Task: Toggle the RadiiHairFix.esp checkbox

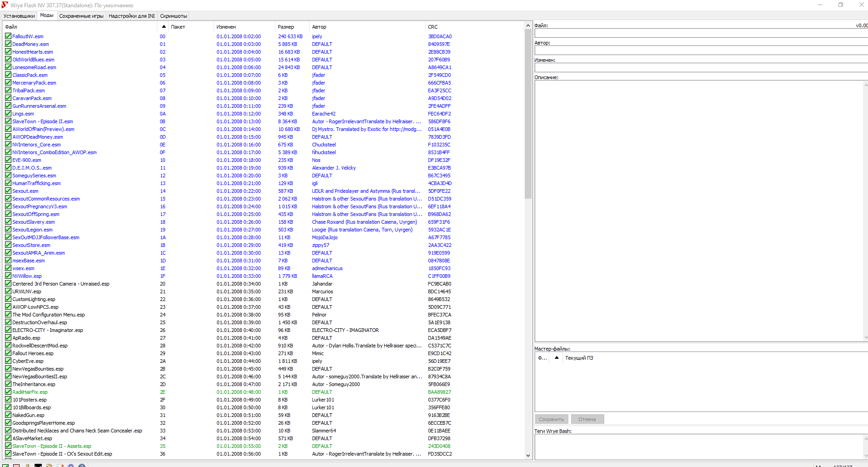Action: coord(8,392)
